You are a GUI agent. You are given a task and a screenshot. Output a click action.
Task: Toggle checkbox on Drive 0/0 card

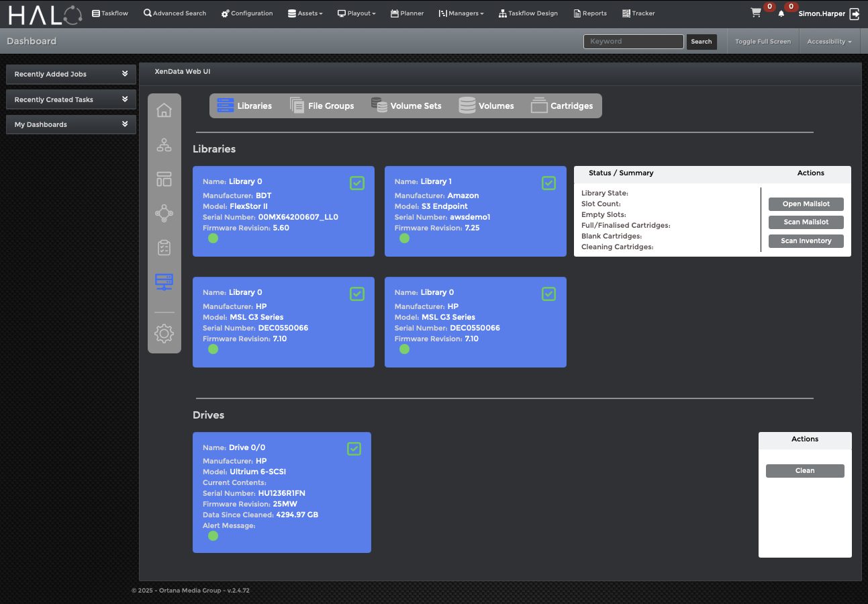click(354, 449)
